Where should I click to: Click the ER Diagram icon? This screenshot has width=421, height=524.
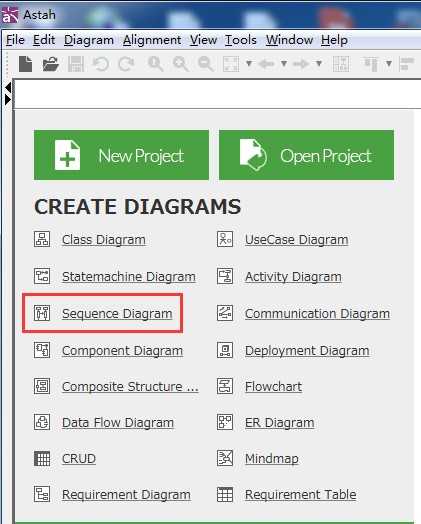225,422
